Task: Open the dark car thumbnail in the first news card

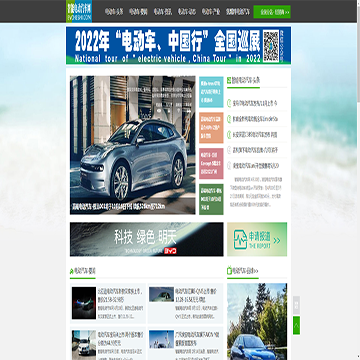Action: coord(84,303)
